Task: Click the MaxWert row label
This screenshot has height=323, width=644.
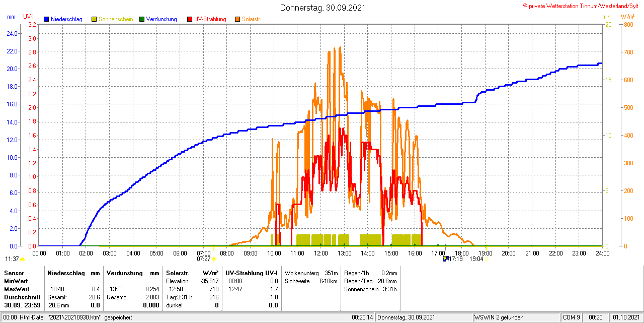Action: click(17, 289)
